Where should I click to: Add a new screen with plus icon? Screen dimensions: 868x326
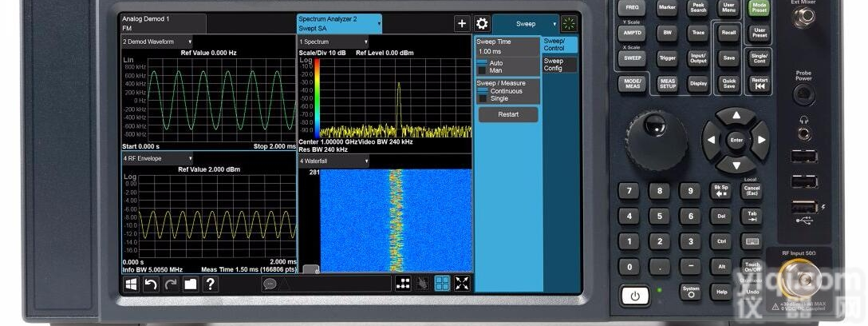click(x=461, y=24)
